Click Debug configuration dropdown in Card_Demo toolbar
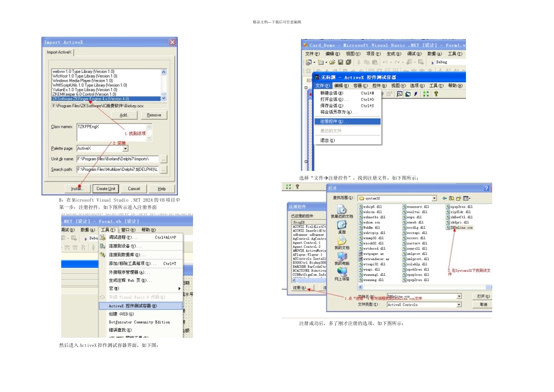Screen dimensions: 554x392 450,62
